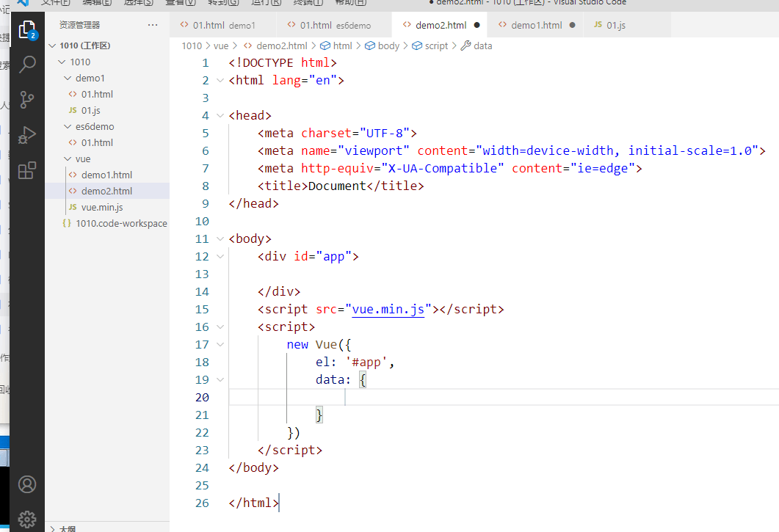Open the 1010.code-workspace file
This screenshot has height=532, width=779.
pos(121,224)
